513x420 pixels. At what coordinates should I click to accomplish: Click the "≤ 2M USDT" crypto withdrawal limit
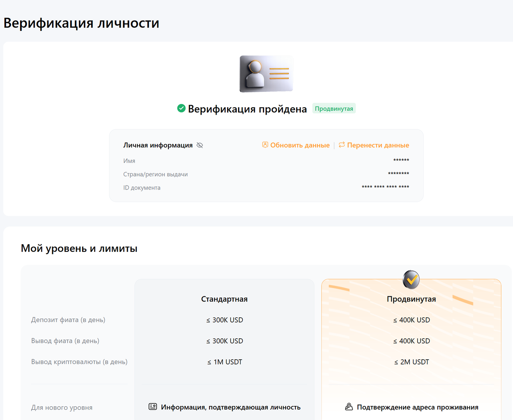[x=411, y=361]
